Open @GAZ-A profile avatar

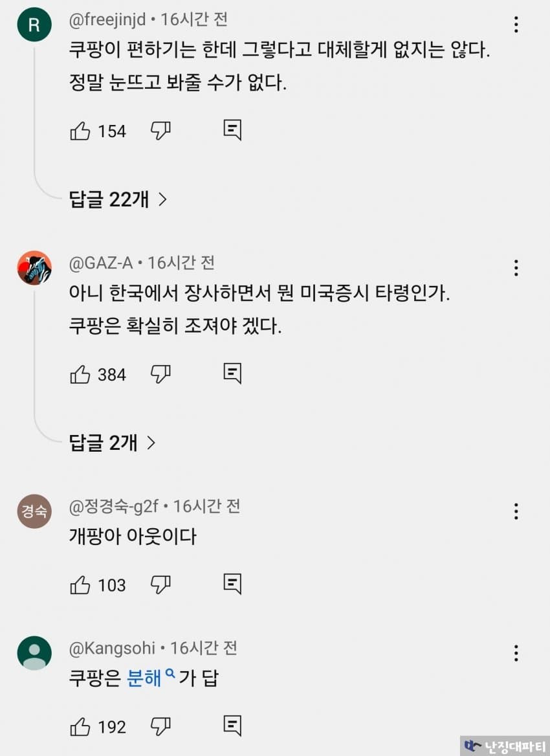[x=34, y=268]
